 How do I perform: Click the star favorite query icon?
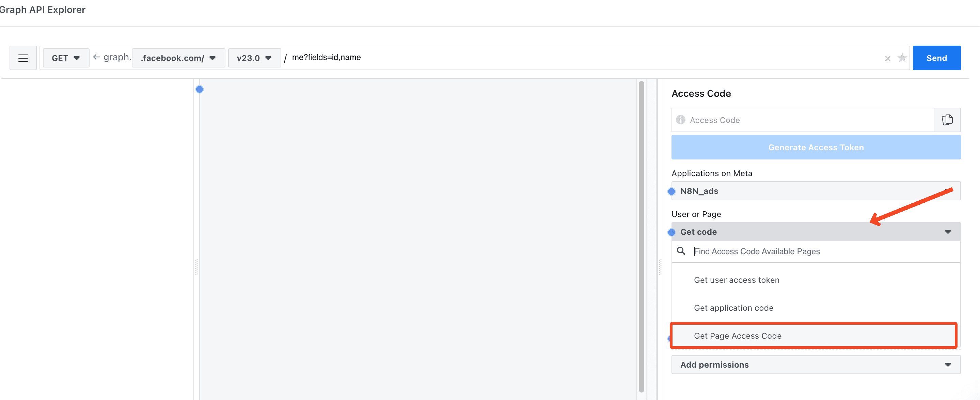pyautogui.click(x=902, y=58)
